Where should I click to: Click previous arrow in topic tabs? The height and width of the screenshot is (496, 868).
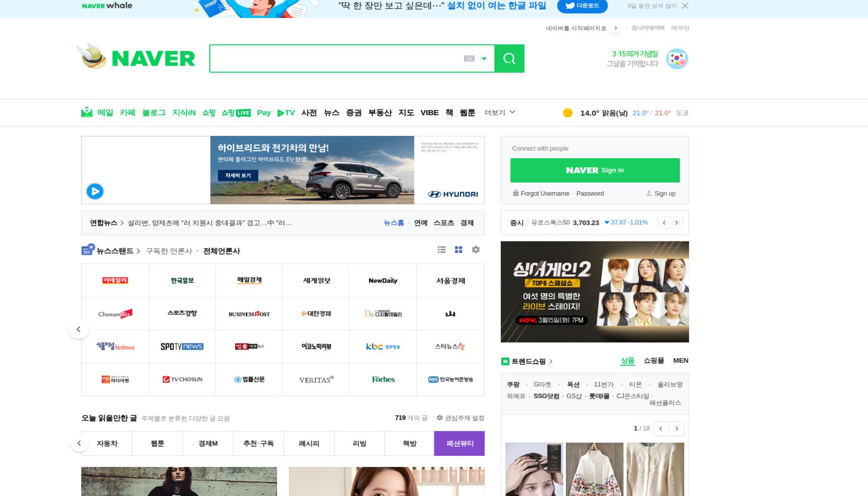(x=79, y=443)
